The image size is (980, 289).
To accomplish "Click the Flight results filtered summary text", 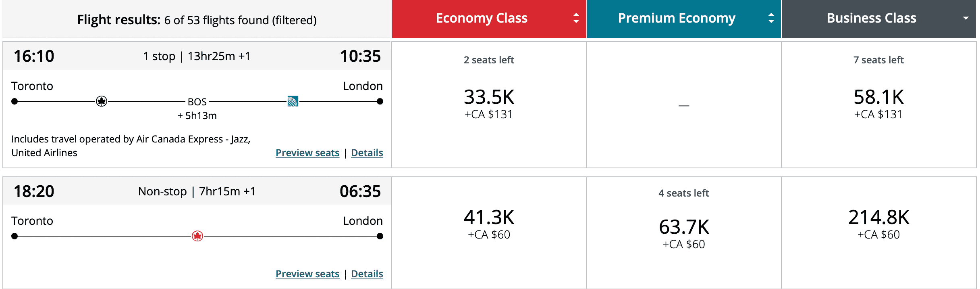I will coord(197,20).
